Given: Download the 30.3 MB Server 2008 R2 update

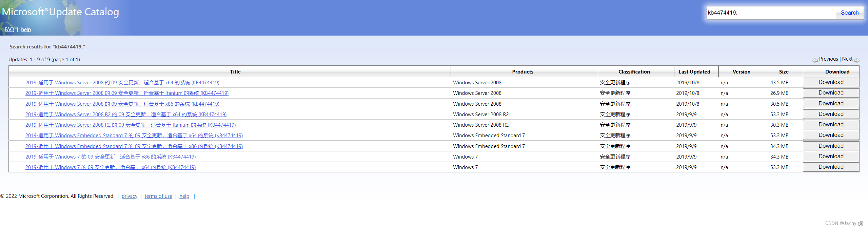Looking at the screenshot, I should click(831, 125).
